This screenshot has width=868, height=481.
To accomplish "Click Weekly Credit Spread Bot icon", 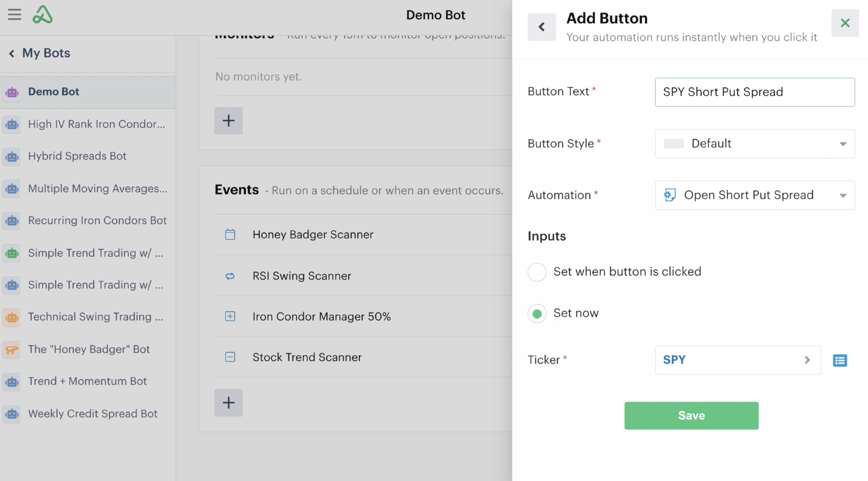I will point(12,414).
